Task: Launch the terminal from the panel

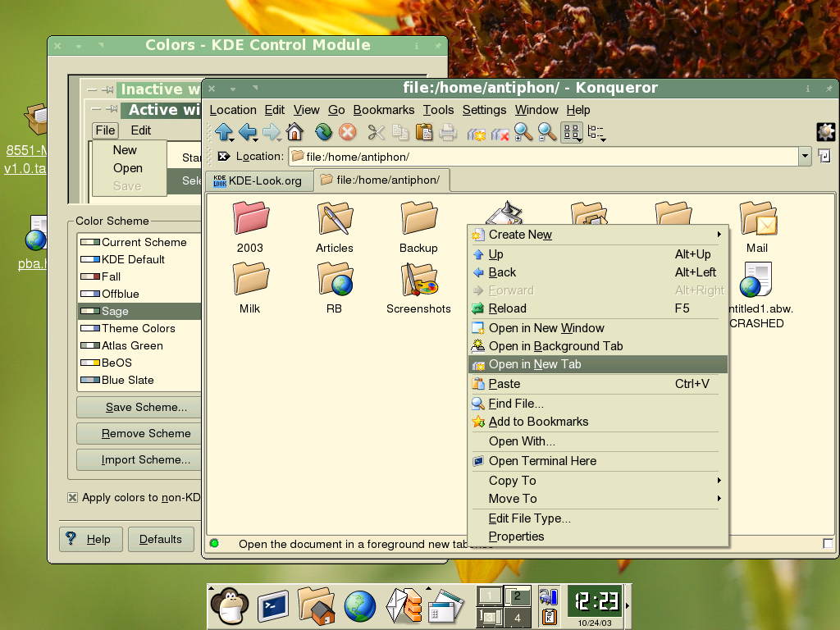Action: [272, 606]
